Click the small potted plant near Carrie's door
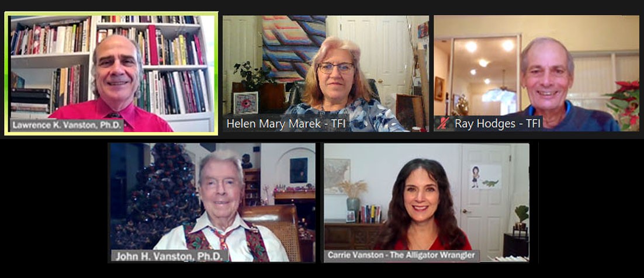Screen dimensions: 644x278 click(x=522, y=217)
